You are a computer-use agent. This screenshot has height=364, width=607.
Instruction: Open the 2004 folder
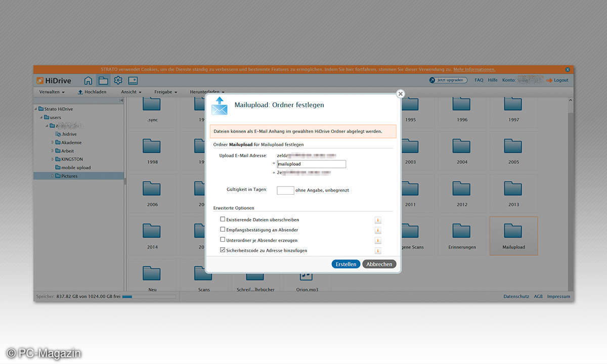pyautogui.click(x=462, y=151)
